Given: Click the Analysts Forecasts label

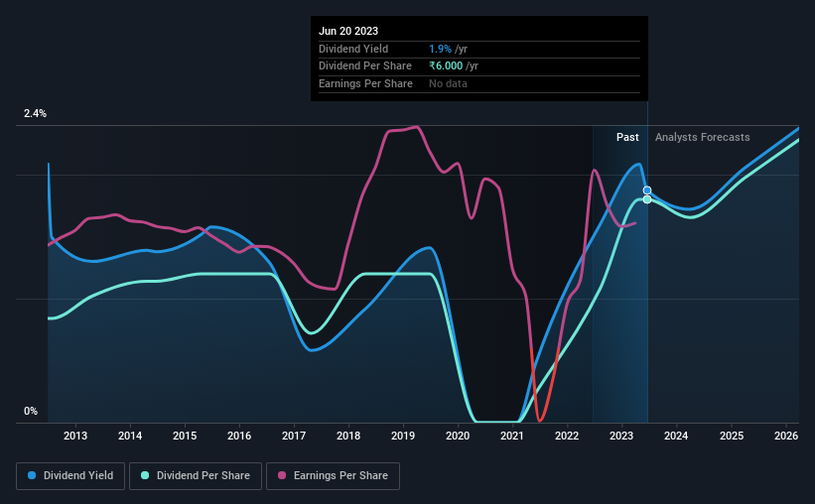Looking at the screenshot, I should [x=702, y=137].
